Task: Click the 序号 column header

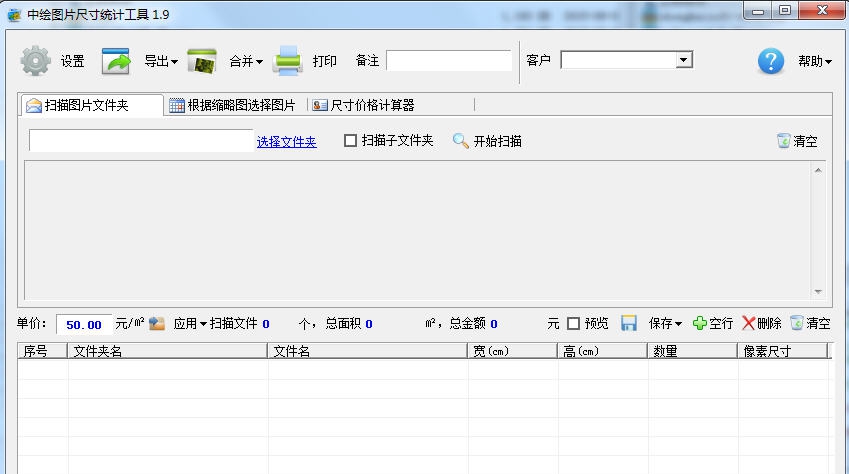Action: pyautogui.click(x=43, y=351)
